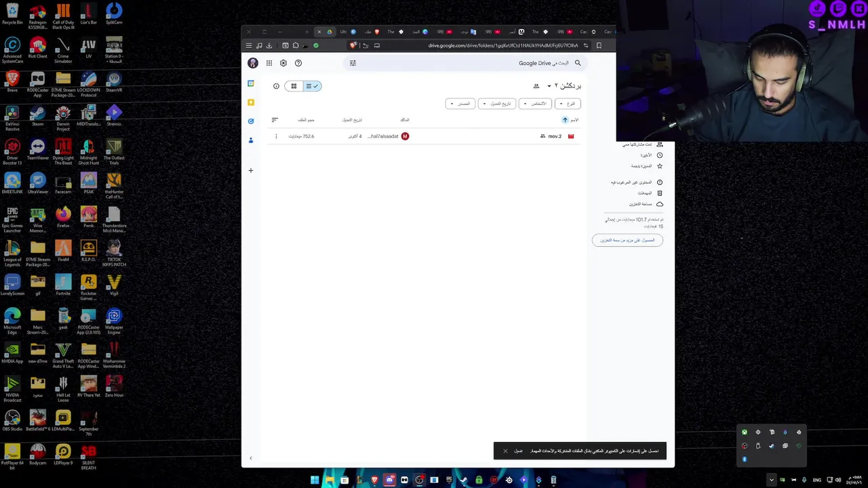
Task: Open shared people icon beside folder title
Action: click(536, 86)
